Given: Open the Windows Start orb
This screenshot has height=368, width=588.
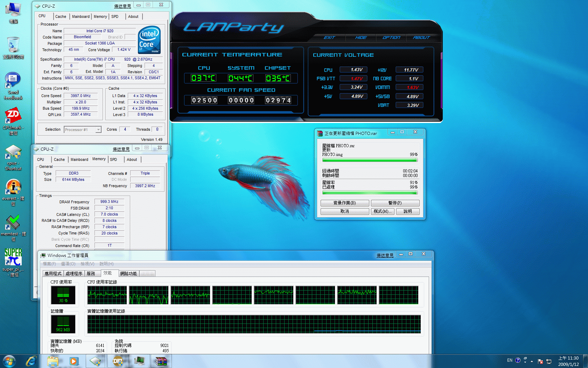Looking at the screenshot, I should pyautogui.click(x=9, y=361).
